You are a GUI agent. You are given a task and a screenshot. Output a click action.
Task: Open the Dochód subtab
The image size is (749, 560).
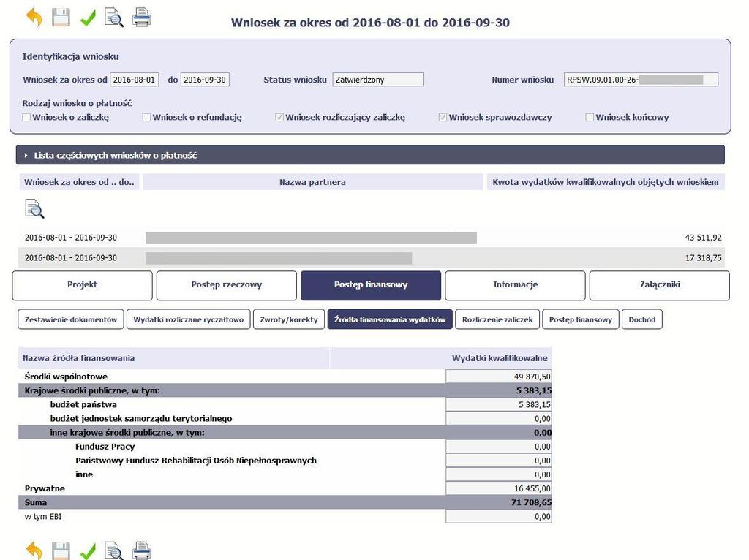point(642,320)
